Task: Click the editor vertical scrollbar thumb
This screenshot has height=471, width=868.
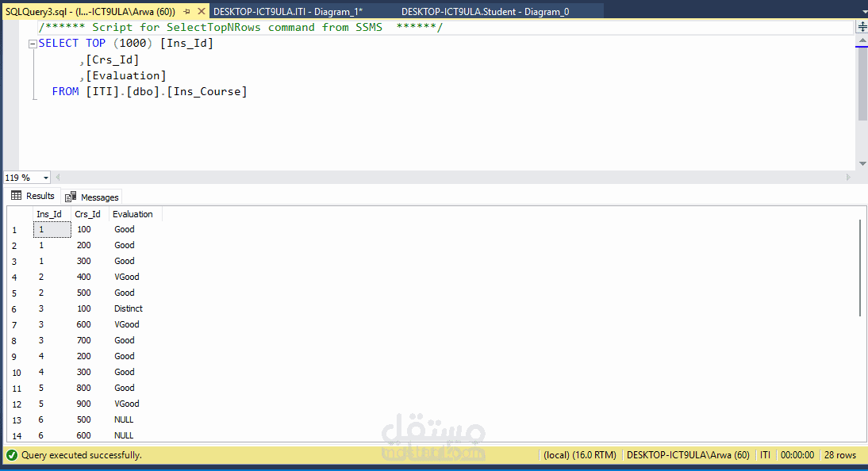Action: (x=862, y=84)
